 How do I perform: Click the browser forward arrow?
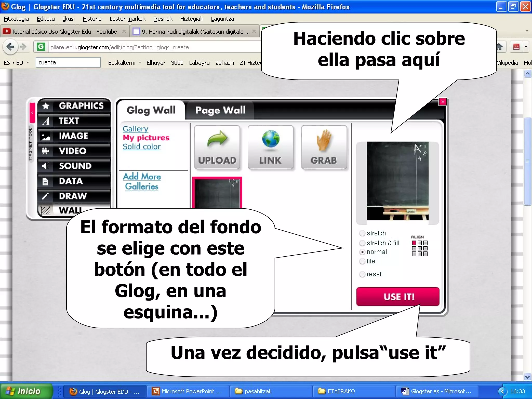click(23, 47)
